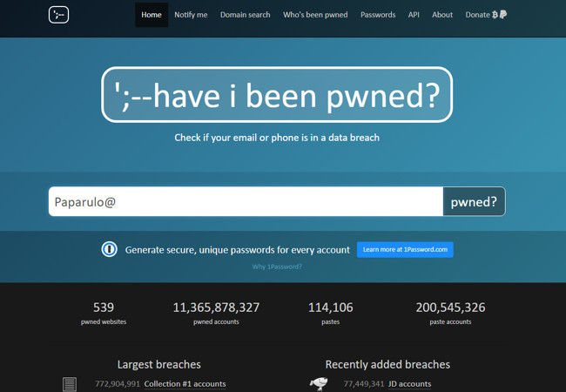Click the HIBP logo icon in navbar
This screenshot has height=392, width=566.
pos(58,15)
